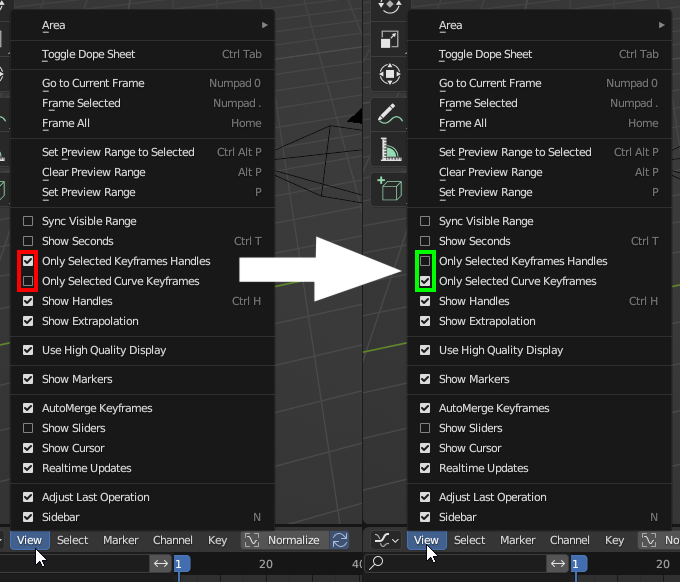Toggle Show Seconds in left menu
The image size is (680, 582).
tap(28, 241)
